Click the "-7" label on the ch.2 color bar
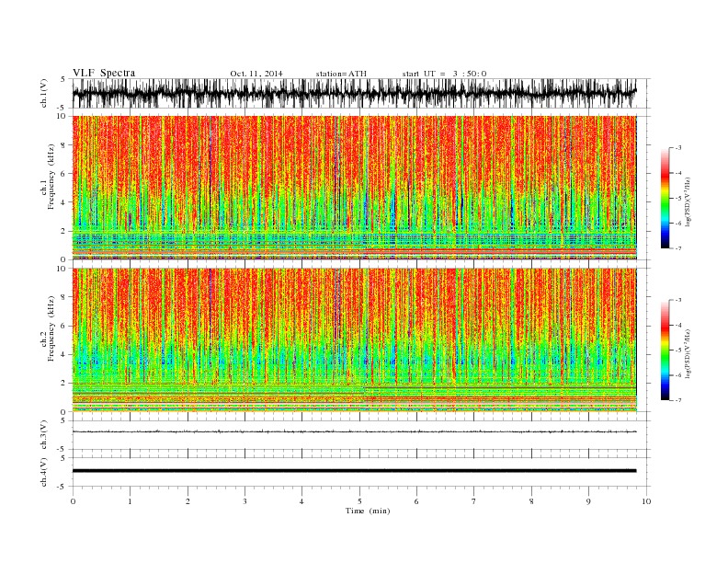Image resolution: width=728 pixels, height=563 pixels. coord(678,400)
